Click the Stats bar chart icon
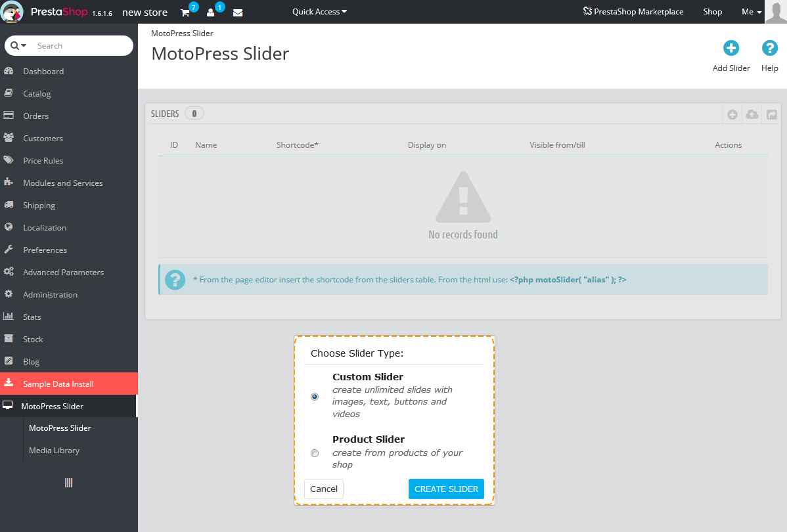Image resolution: width=787 pixels, height=532 pixels. (9, 316)
